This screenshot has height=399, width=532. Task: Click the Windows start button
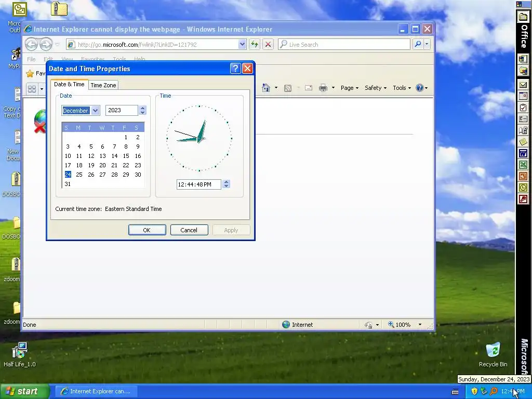click(24, 391)
